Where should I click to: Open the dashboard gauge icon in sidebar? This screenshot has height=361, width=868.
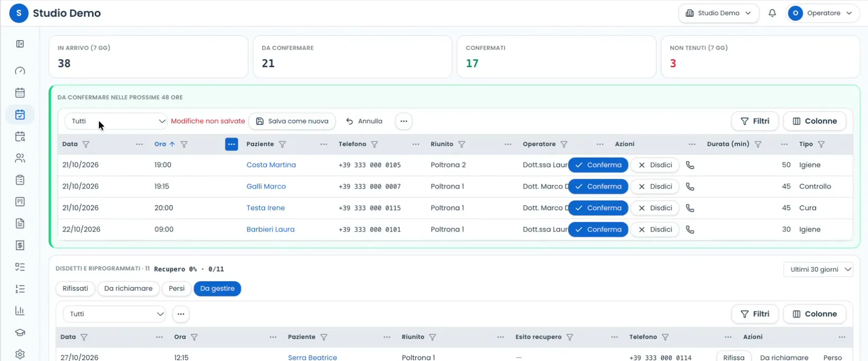20,71
